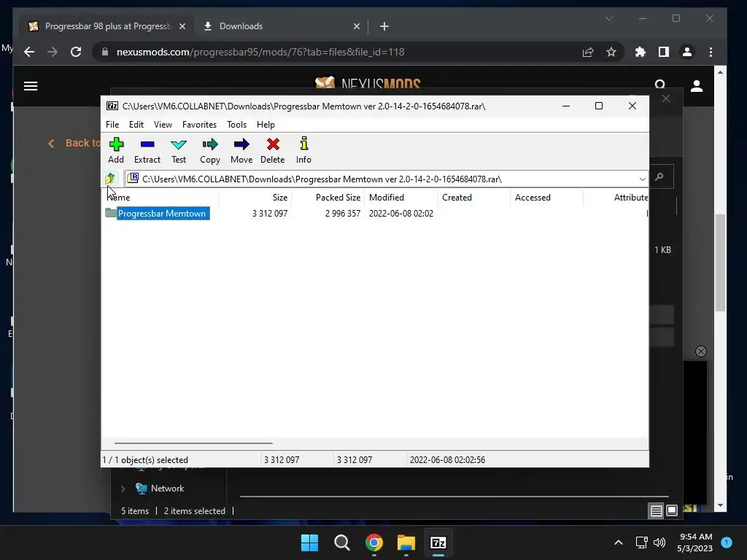Sort by the Size column header

click(x=255, y=197)
